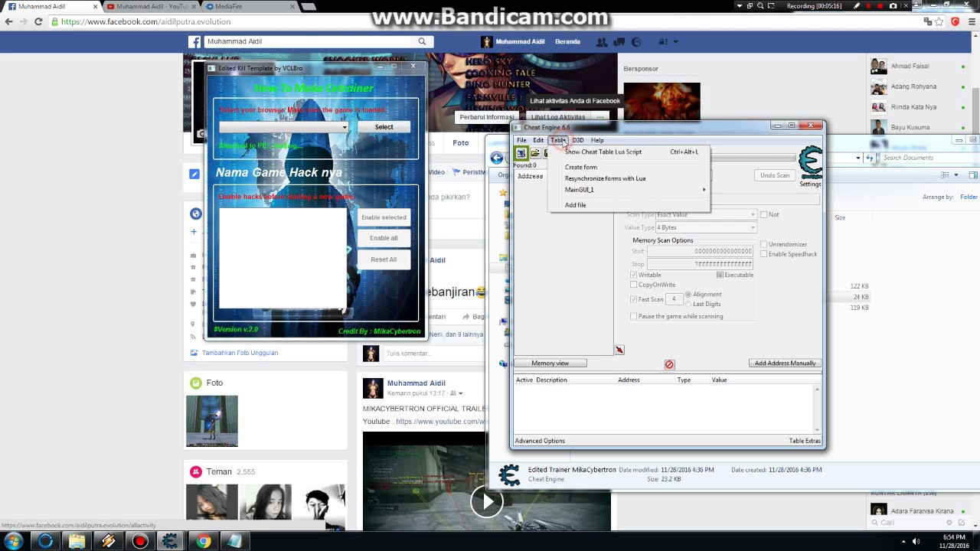Select the Alignment radio button

click(x=688, y=294)
